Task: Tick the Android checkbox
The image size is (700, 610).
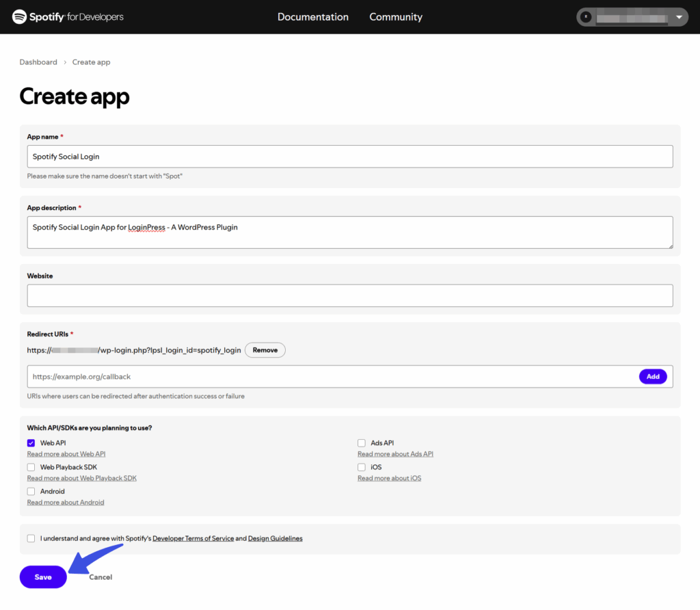Action: [31, 491]
